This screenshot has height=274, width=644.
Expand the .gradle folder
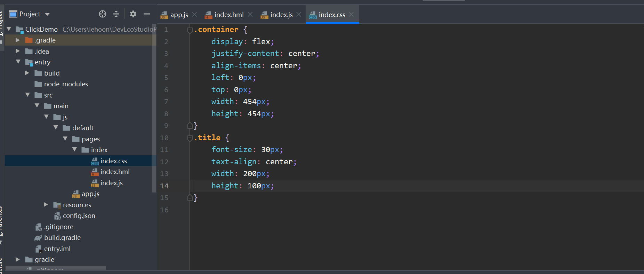(18, 40)
